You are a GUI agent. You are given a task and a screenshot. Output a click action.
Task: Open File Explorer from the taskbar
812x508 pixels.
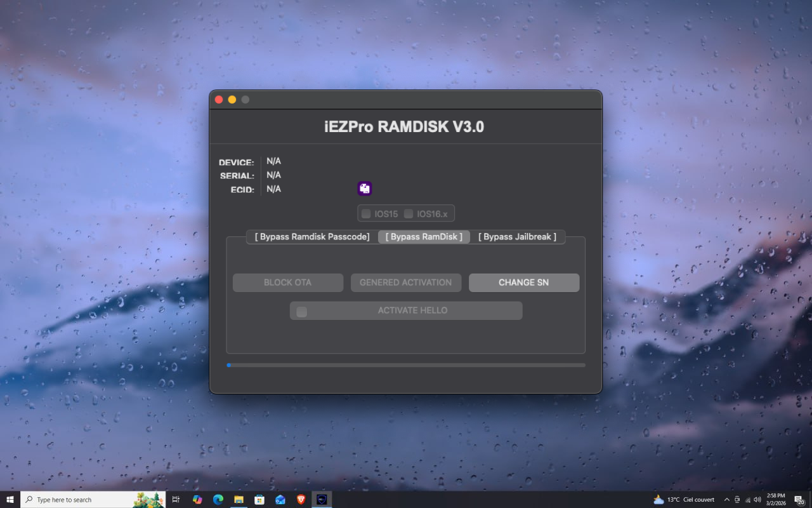point(239,499)
